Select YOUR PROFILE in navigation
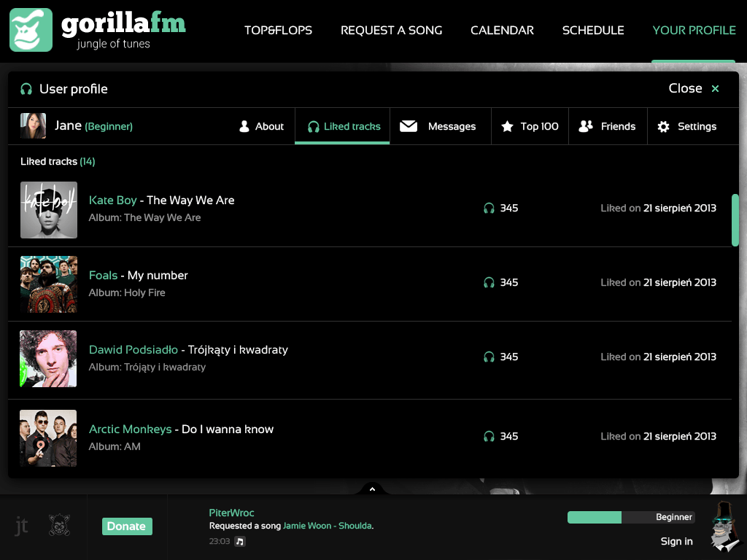The width and height of the screenshot is (747, 560). pos(694,30)
